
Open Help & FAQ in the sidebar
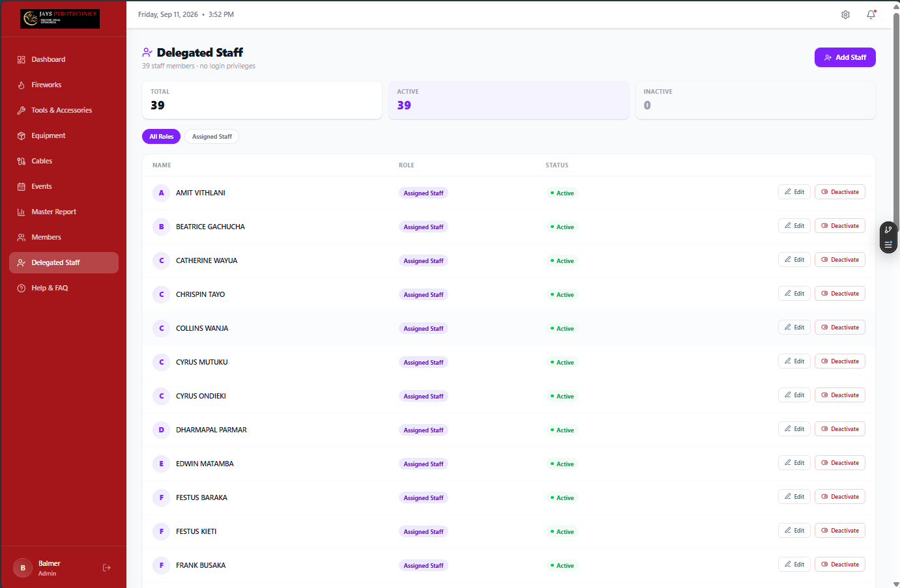coord(64,288)
